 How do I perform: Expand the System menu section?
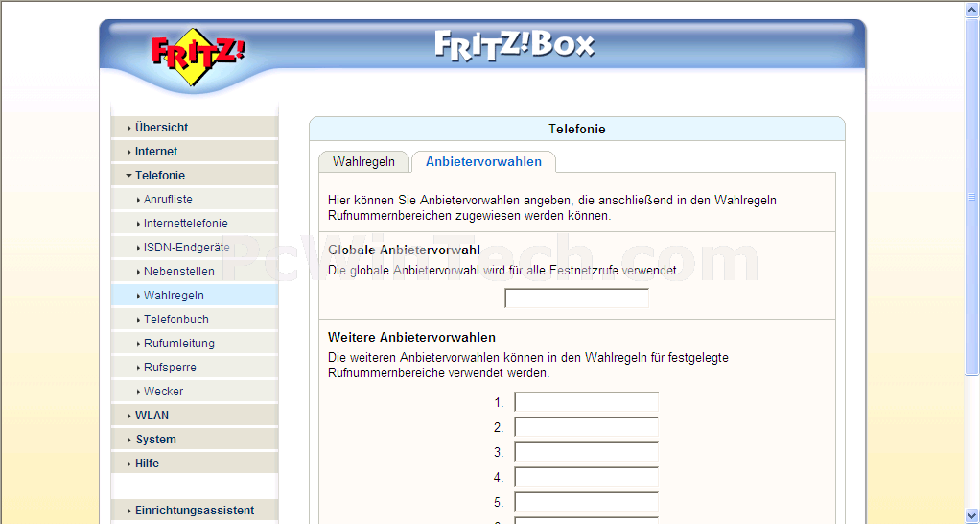click(x=195, y=439)
